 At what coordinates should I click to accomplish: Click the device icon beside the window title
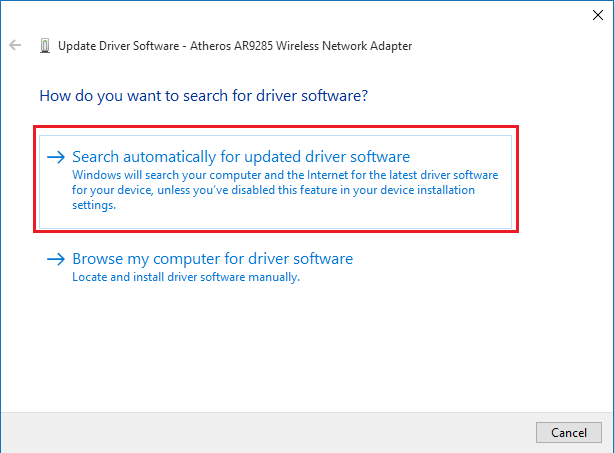(x=44, y=46)
